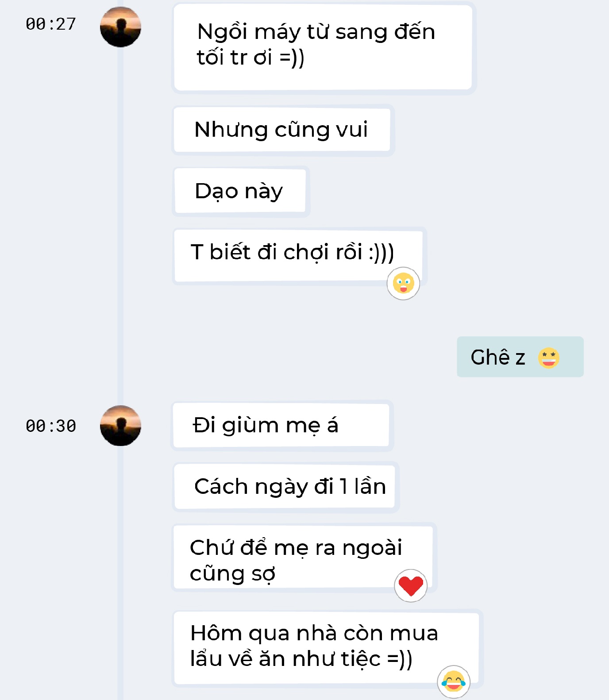Select the "Nhưng cũng vui" message bubble
The image size is (609, 700).
282,130
